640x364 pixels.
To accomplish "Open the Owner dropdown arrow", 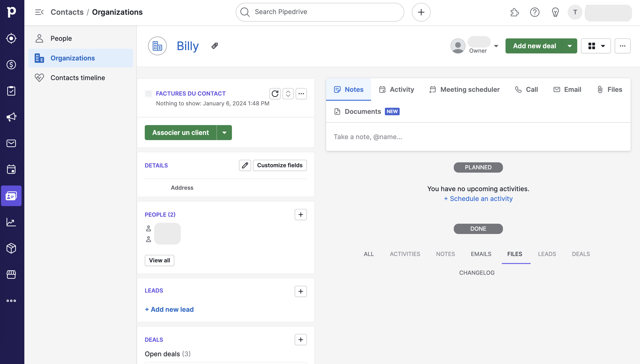I will (x=496, y=46).
